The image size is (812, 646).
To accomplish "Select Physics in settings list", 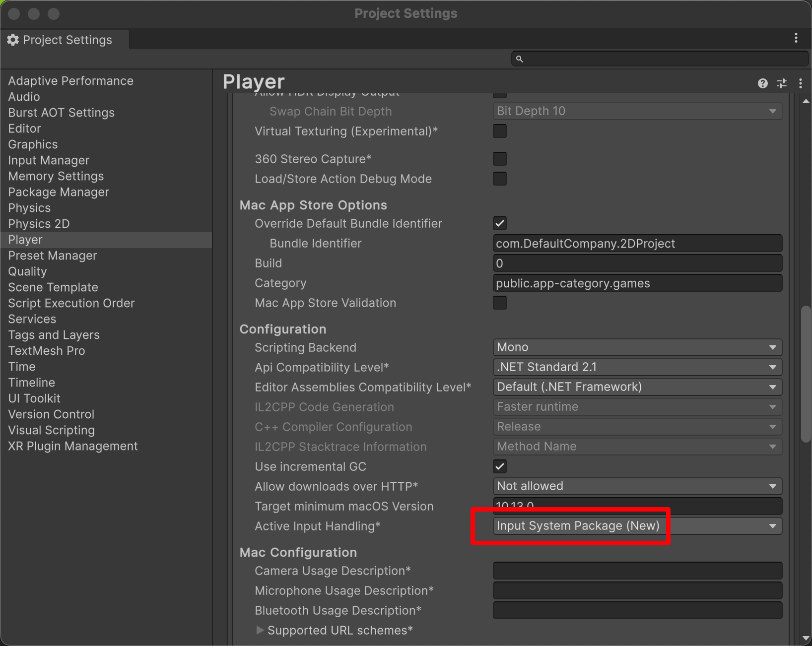I will click(x=29, y=208).
